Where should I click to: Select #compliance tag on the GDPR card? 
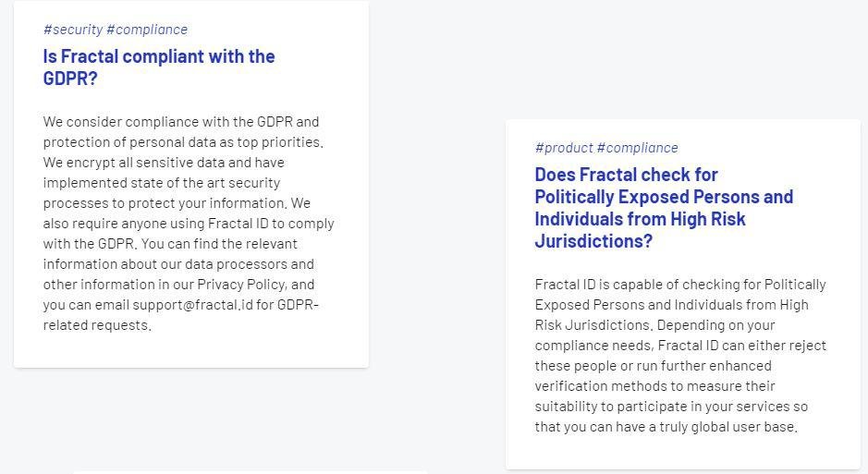point(147,30)
